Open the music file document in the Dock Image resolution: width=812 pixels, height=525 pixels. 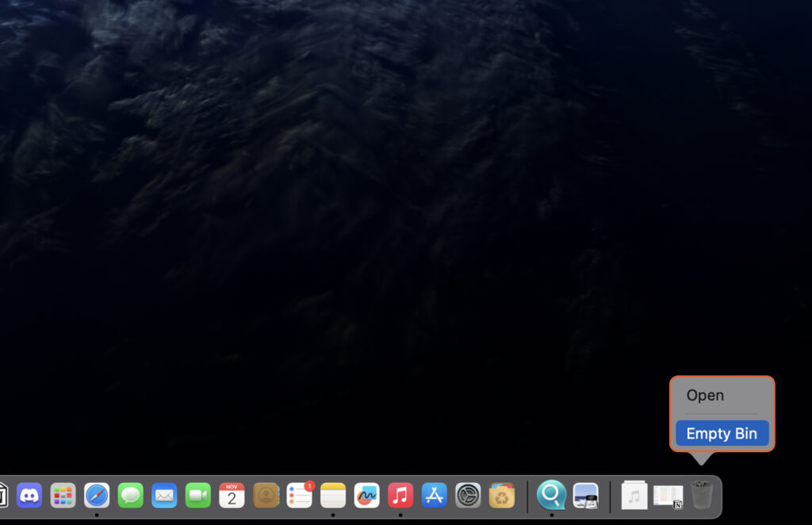coord(634,496)
